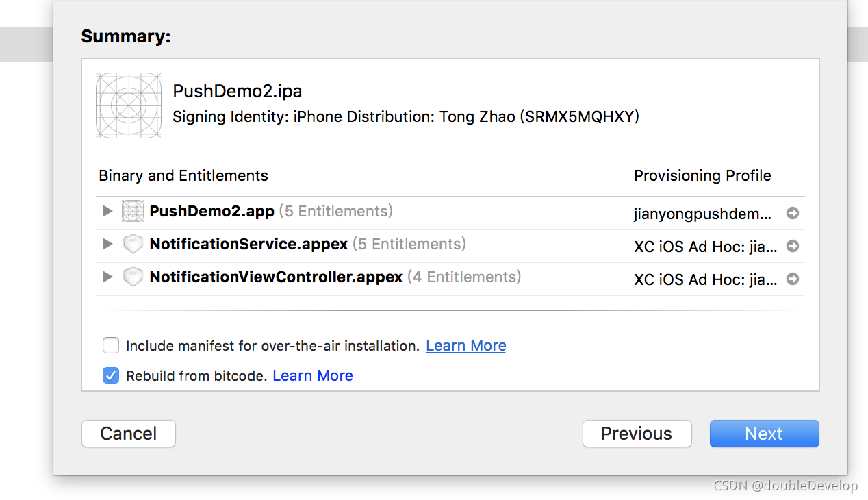Open Learn More link for manifest installation

465,346
